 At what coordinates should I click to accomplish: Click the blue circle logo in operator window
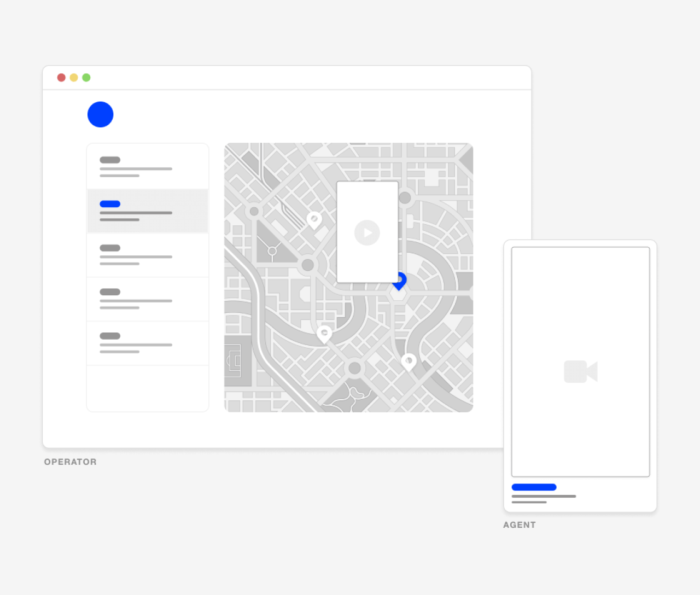101,115
